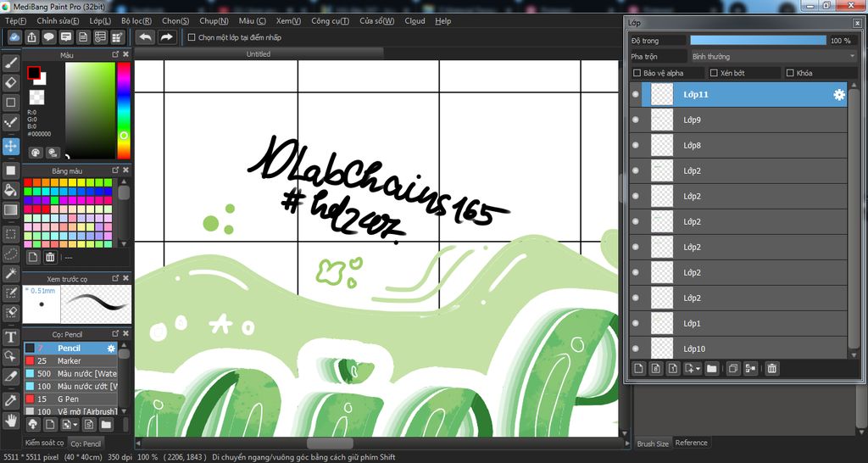Viewport: 868px width, 463px height.
Task: Click the cloud save icon
Action: tap(14, 37)
